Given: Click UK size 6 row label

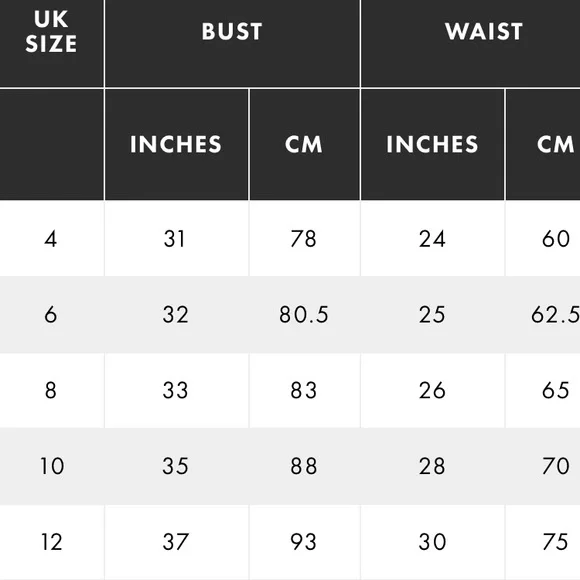Looking at the screenshot, I should (51, 315).
